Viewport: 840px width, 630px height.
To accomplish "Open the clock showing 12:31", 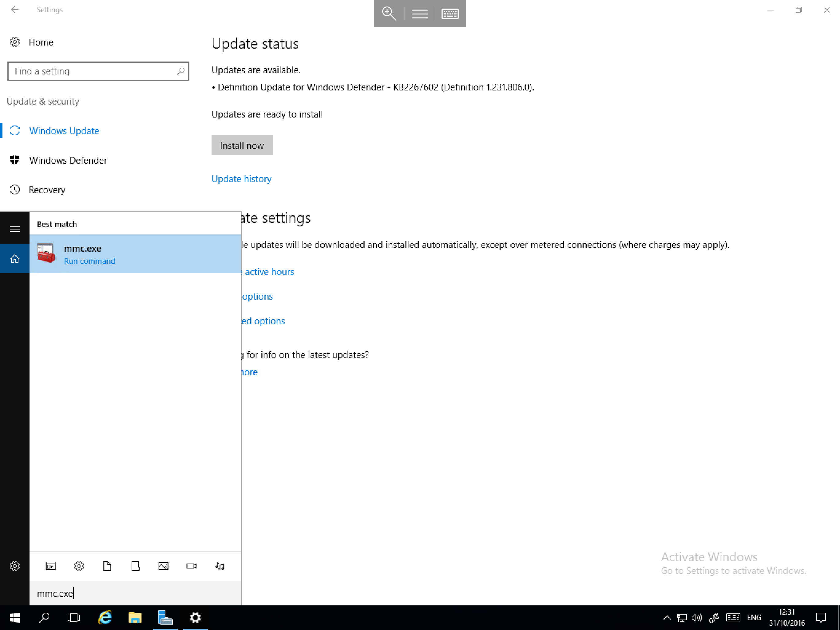I will (787, 618).
